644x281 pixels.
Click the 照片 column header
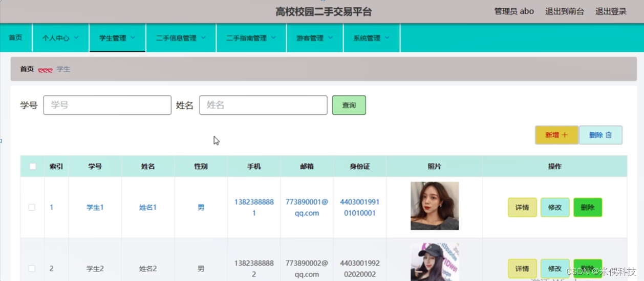coord(434,166)
